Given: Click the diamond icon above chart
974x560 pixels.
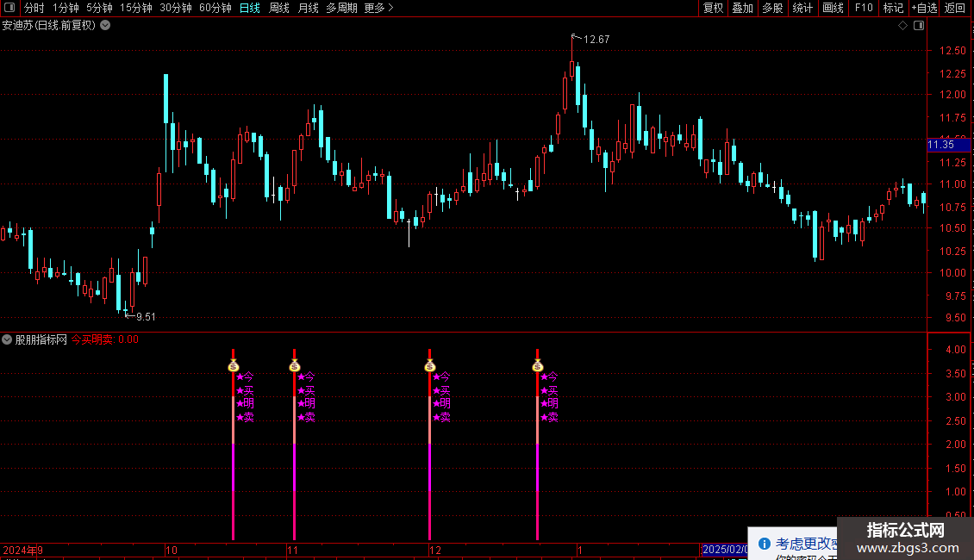Looking at the screenshot, I should [903, 26].
